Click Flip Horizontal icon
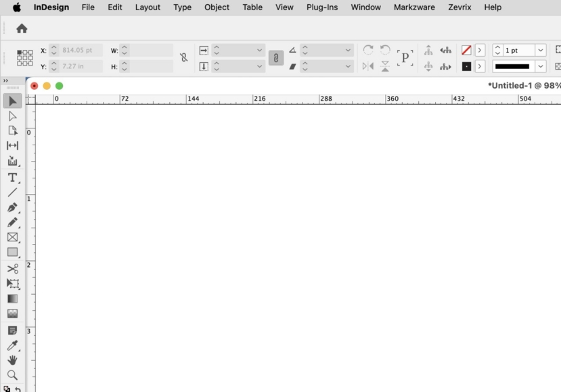 pyautogui.click(x=368, y=66)
